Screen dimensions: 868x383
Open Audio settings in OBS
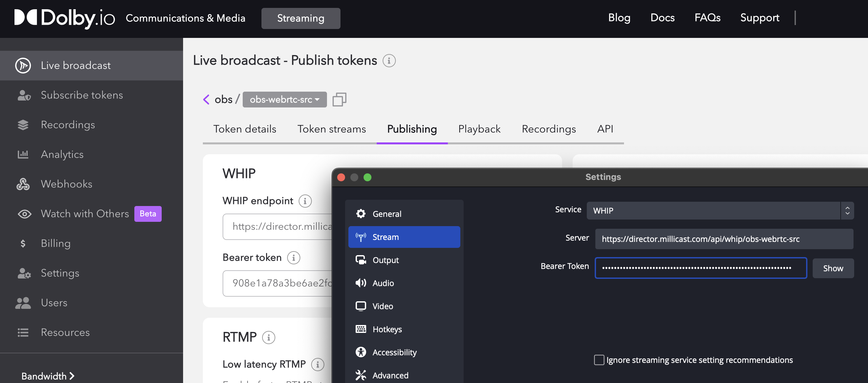click(x=383, y=283)
